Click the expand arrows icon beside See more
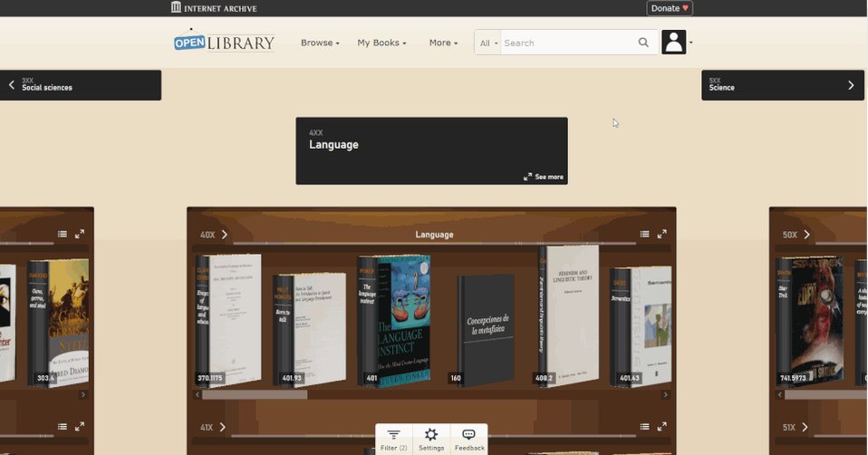Viewport: 868px width, 455px height. point(527,177)
